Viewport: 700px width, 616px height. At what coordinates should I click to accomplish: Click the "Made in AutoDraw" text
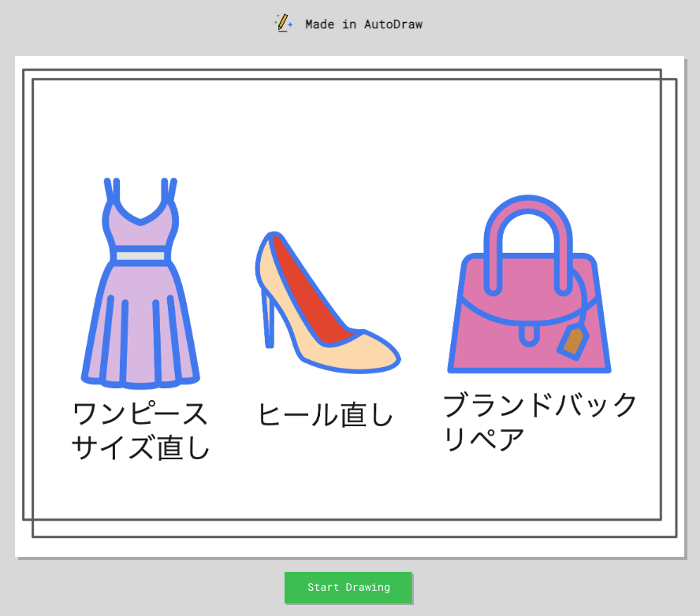pyautogui.click(x=363, y=24)
